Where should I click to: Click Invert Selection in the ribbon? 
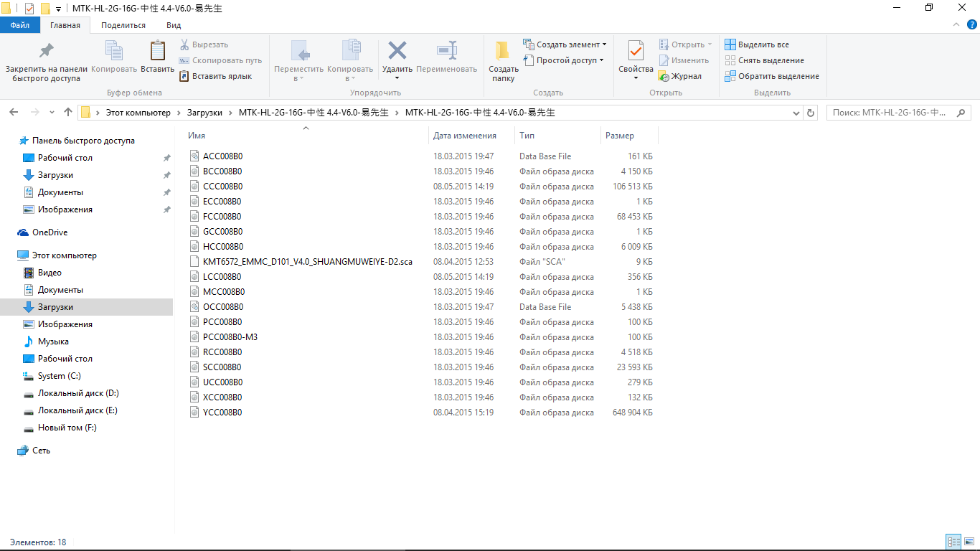tap(771, 76)
